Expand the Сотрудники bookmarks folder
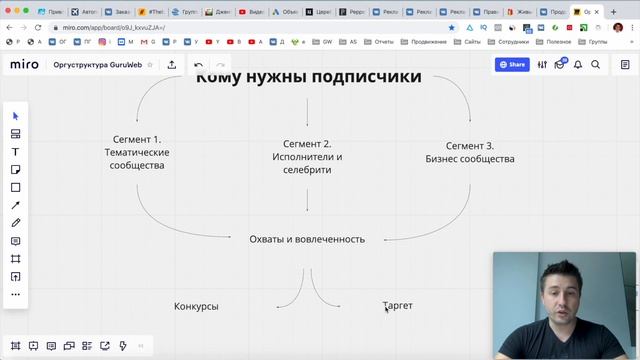This screenshot has height=360, width=640. pyautogui.click(x=509, y=42)
